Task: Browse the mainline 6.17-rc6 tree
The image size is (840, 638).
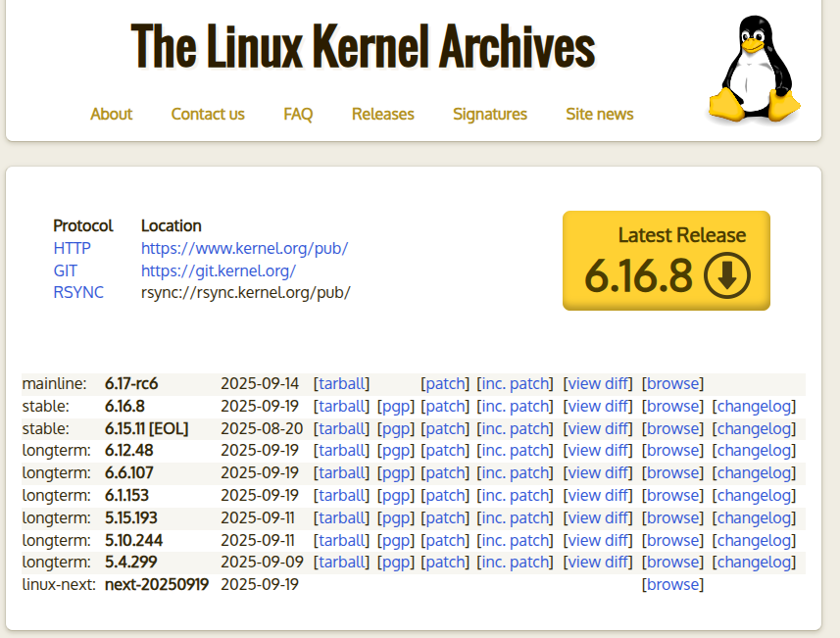Action: pos(672,383)
